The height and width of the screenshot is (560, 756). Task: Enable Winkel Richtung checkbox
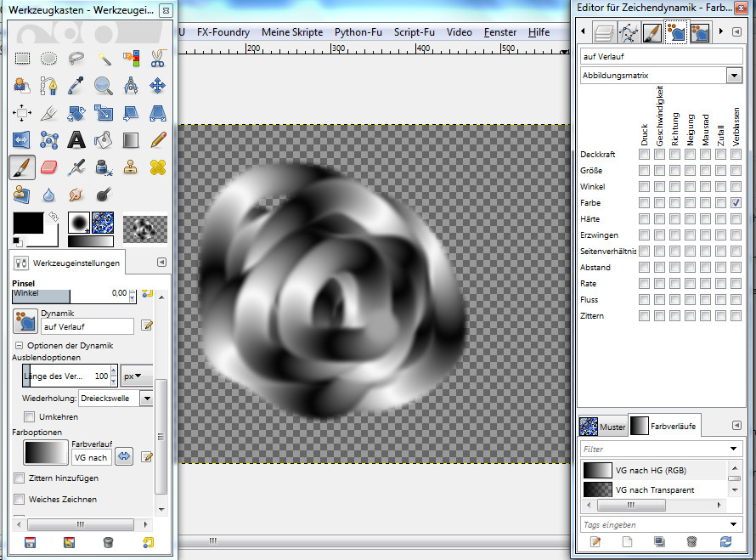click(x=675, y=187)
